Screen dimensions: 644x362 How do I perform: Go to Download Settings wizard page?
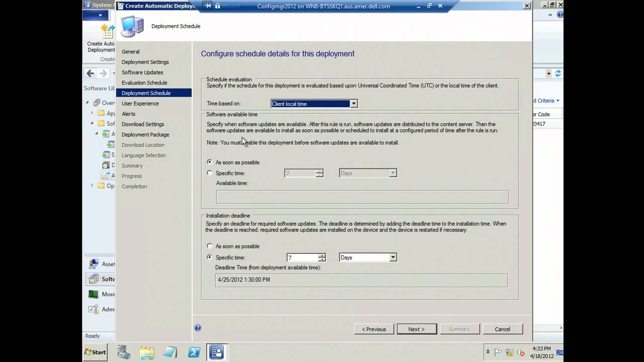coord(143,124)
